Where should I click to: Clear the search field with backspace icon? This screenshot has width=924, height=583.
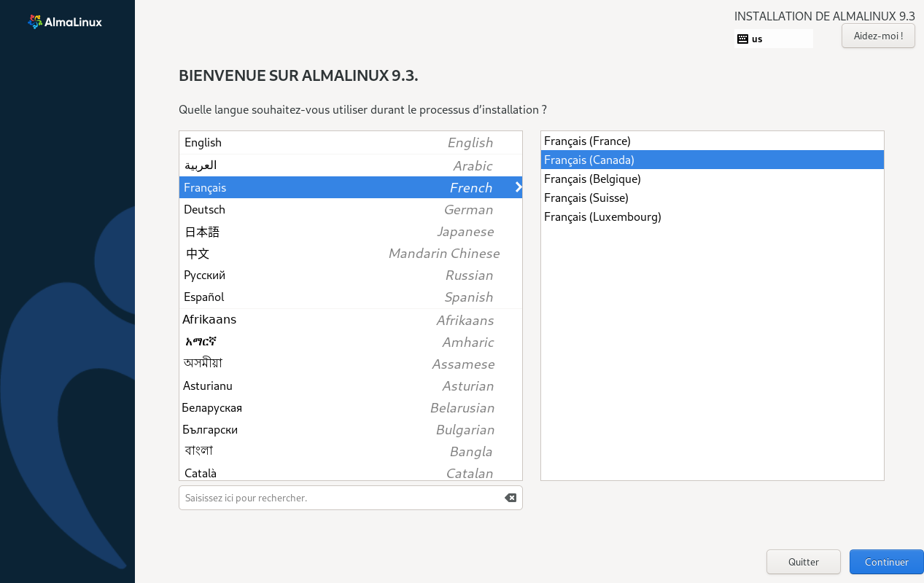click(x=510, y=498)
